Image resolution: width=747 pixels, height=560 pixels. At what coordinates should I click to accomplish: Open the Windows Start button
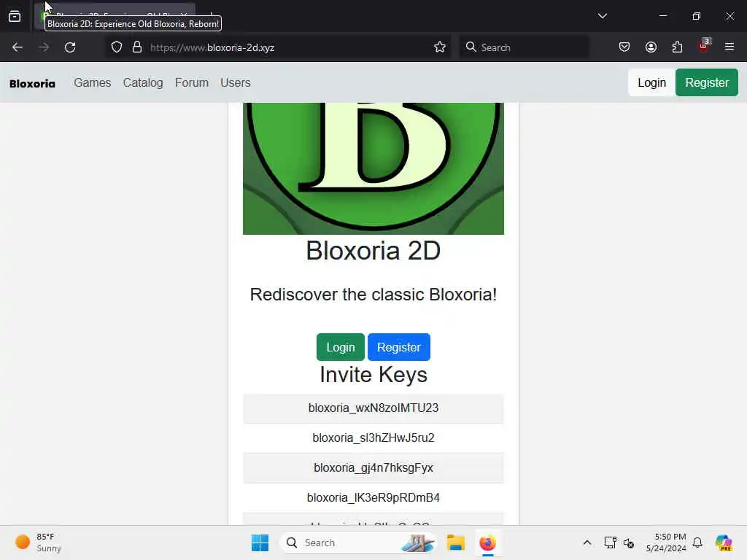260,542
